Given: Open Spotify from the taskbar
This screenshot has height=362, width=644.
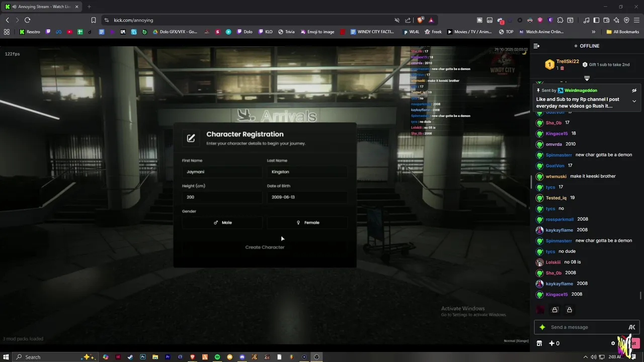Looking at the screenshot, I should [x=217, y=357].
